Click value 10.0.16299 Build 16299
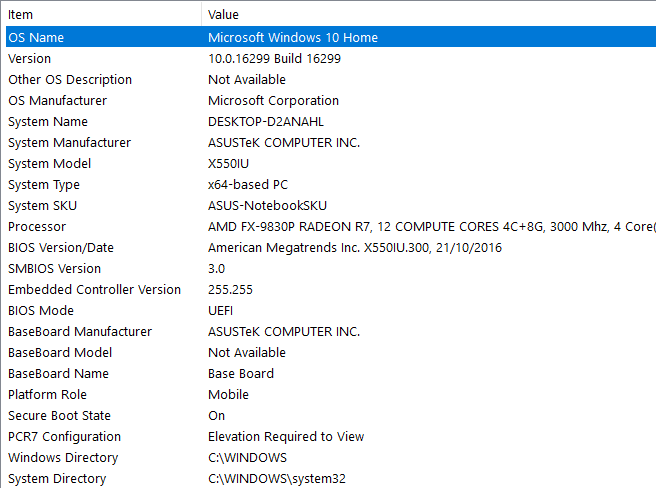656x488 pixels. tap(274, 59)
